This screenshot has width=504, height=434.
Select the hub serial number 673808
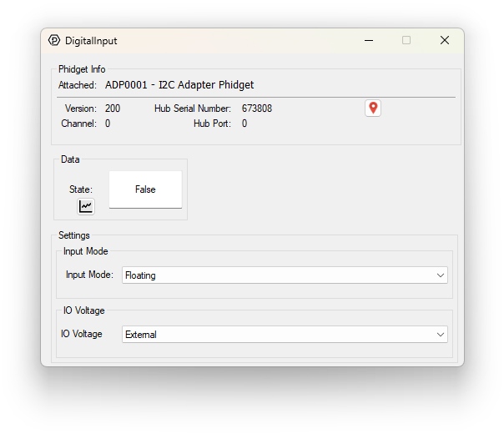[257, 108]
